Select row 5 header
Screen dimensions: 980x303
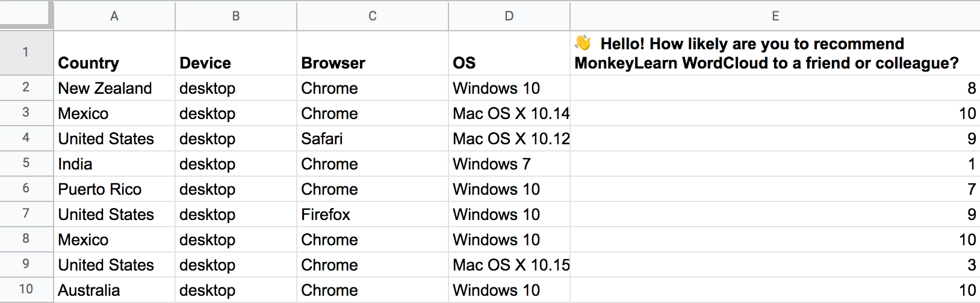[26, 164]
